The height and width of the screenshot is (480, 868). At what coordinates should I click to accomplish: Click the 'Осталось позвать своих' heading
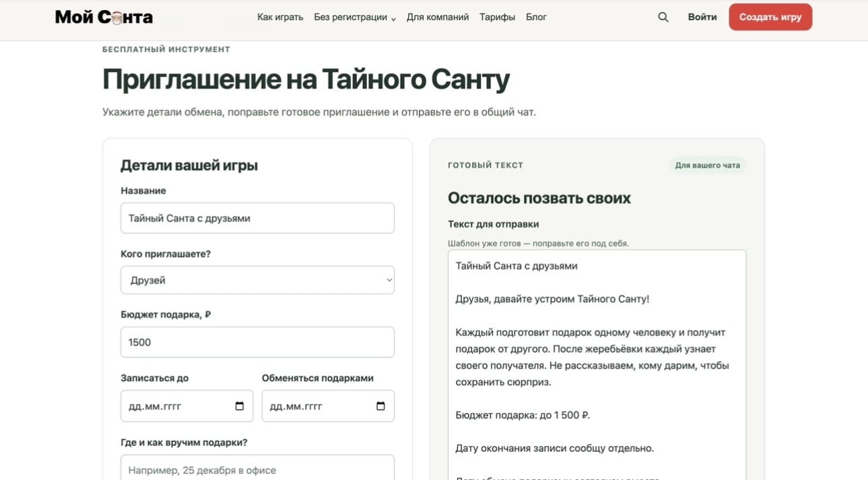(539, 198)
